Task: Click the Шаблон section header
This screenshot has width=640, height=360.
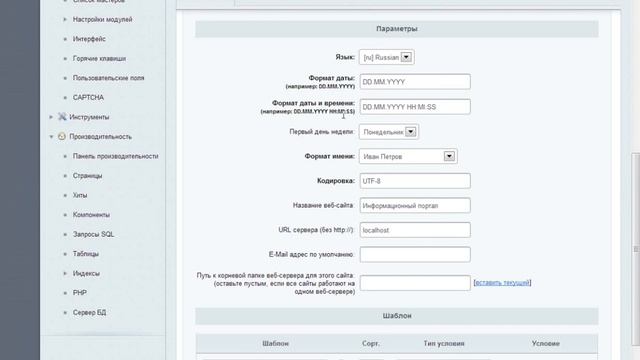Action: [x=397, y=316]
